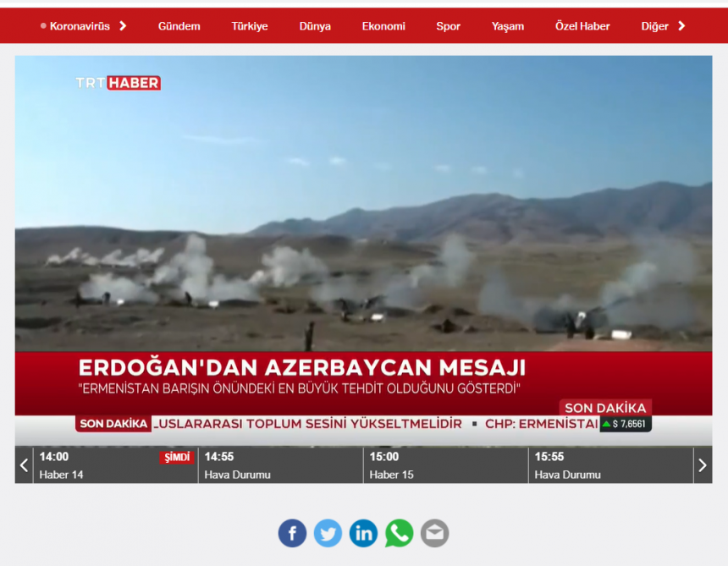Image resolution: width=728 pixels, height=566 pixels.
Task: Click the TRT Haber logo on video
Action: (x=118, y=83)
